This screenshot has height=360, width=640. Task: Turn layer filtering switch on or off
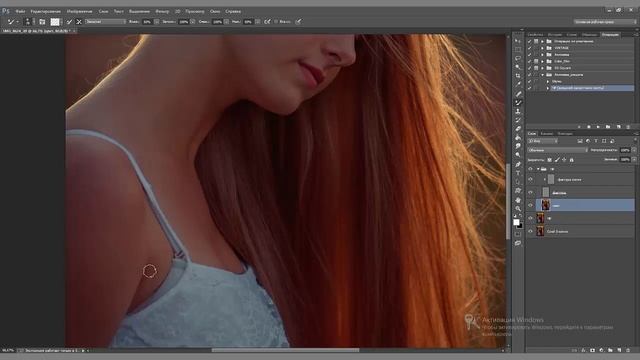coord(635,141)
